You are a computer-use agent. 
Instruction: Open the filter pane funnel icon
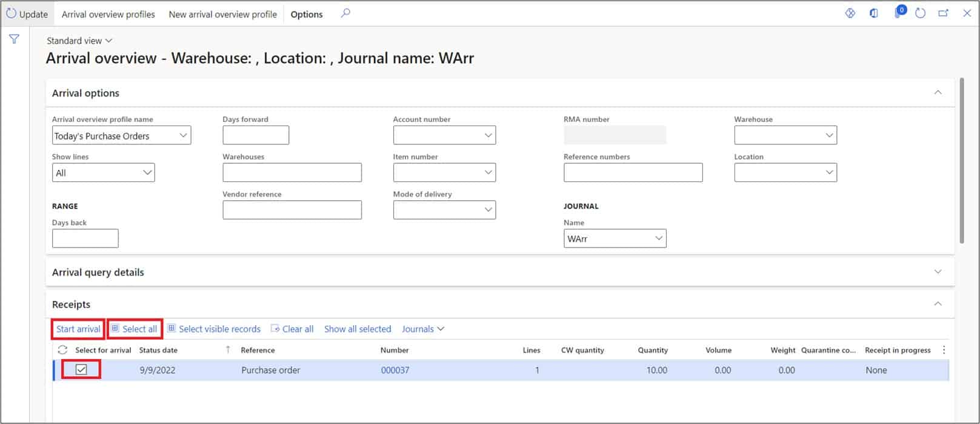coord(14,39)
